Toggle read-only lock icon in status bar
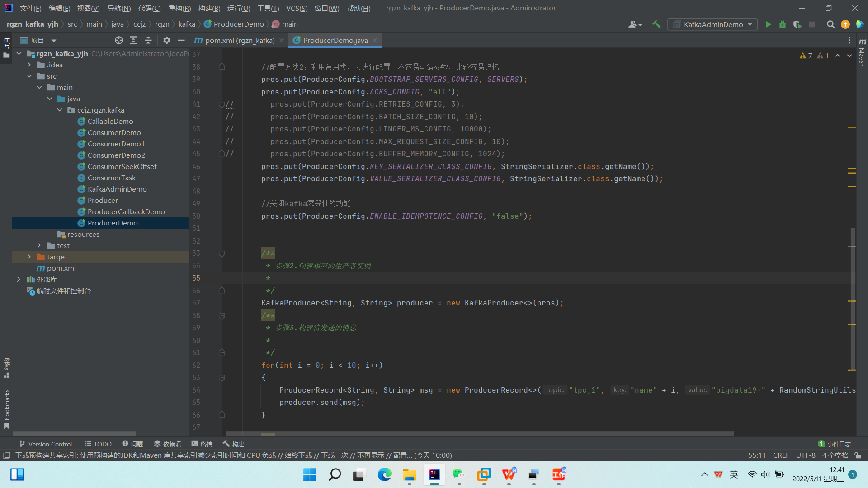This screenshot has height=488, width=868. coord(858,455)
